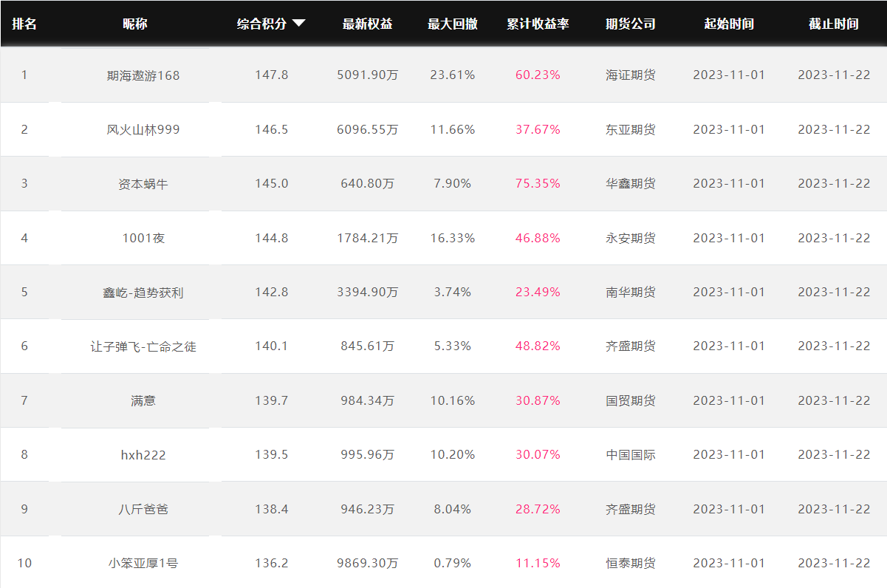Open trader 期海遨游168
Image resolution: width=887 pixels, height=588 pixels.
(x=143, y=75)
